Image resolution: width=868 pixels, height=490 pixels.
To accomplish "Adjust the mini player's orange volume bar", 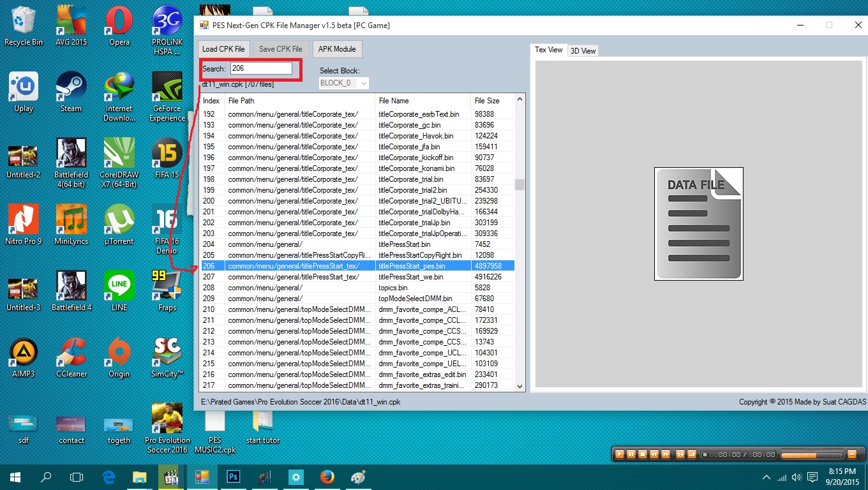I will coord(811,455).
